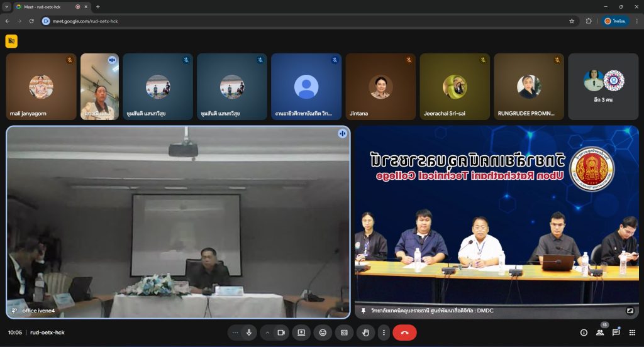Open the in-call chat messages panel
The image size is (644, 347).
[616, 333]
